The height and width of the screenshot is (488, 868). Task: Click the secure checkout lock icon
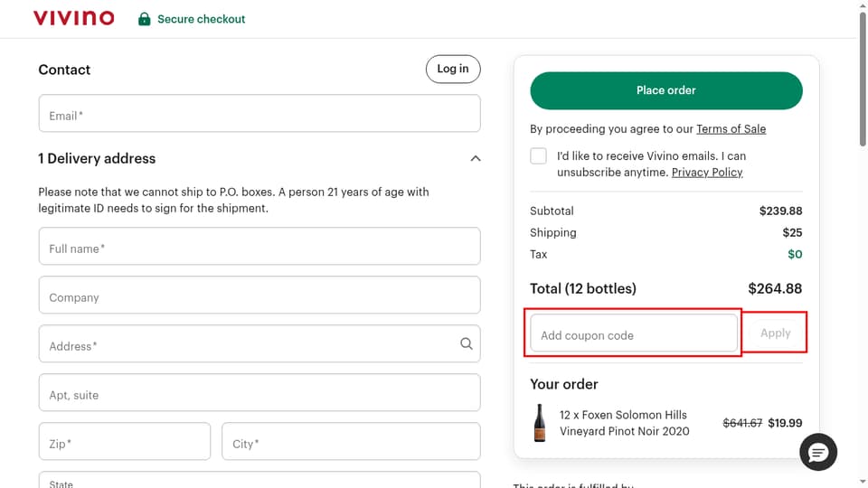pos(144,19)
